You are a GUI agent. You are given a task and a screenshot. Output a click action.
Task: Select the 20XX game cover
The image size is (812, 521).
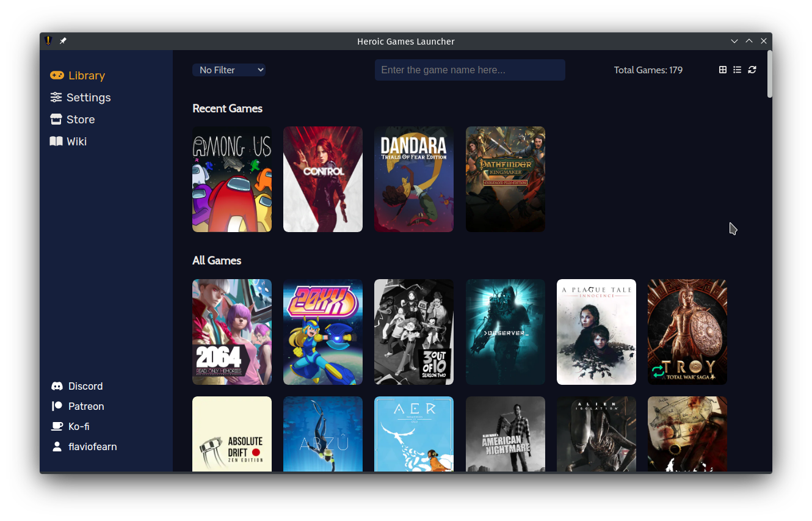coord(323,332)
